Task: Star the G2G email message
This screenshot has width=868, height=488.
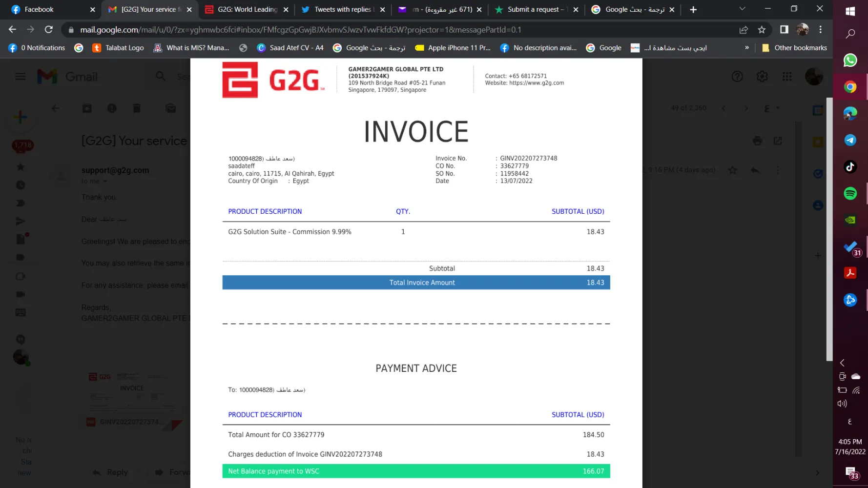Action: (732, 170)
